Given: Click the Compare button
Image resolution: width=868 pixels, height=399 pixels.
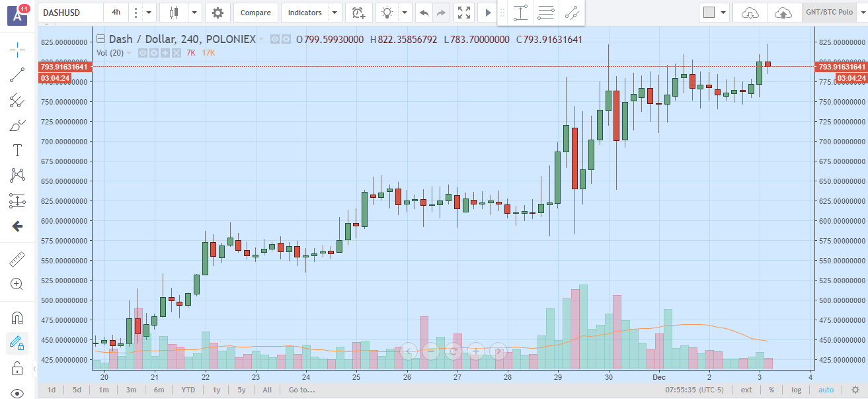Looking at the screenshot, I should (x=255, y=13).
